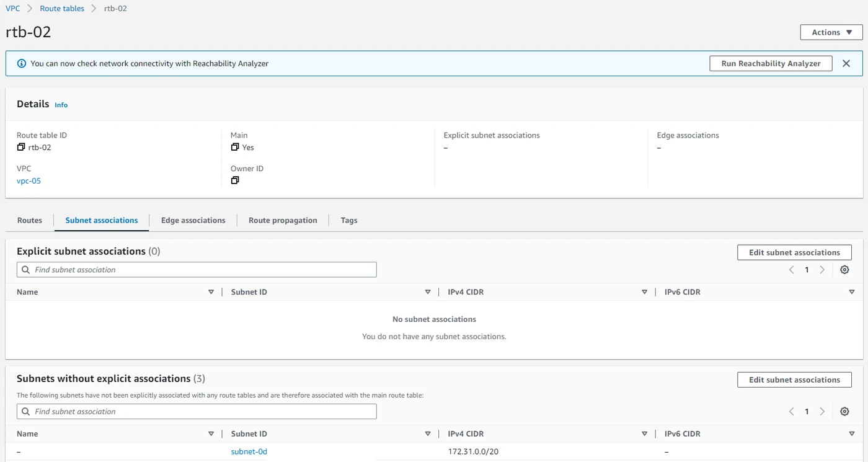This screenshot has width=868, height=462.
Task: Open the subnet-0d link
Action: pyautogui.click(x=249, y=451)
